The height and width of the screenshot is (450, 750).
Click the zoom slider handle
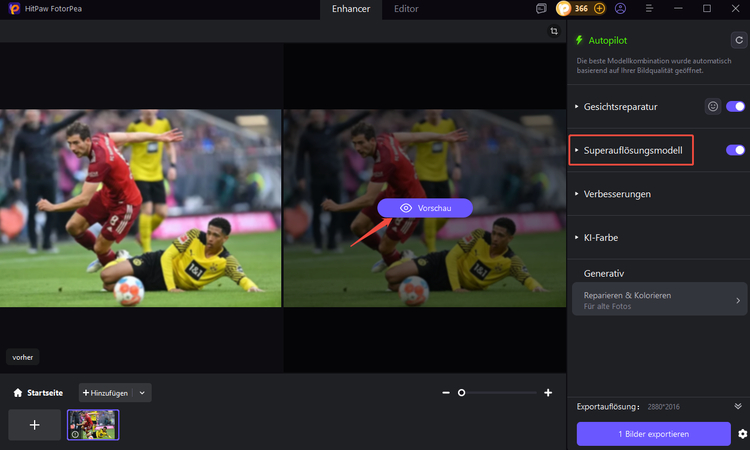click(461, 393)
